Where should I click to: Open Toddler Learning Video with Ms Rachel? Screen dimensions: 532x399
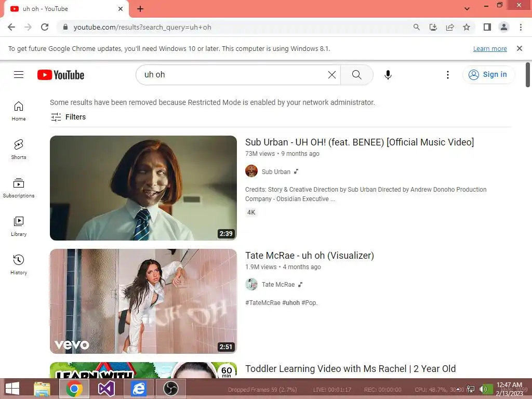[350, 369]
